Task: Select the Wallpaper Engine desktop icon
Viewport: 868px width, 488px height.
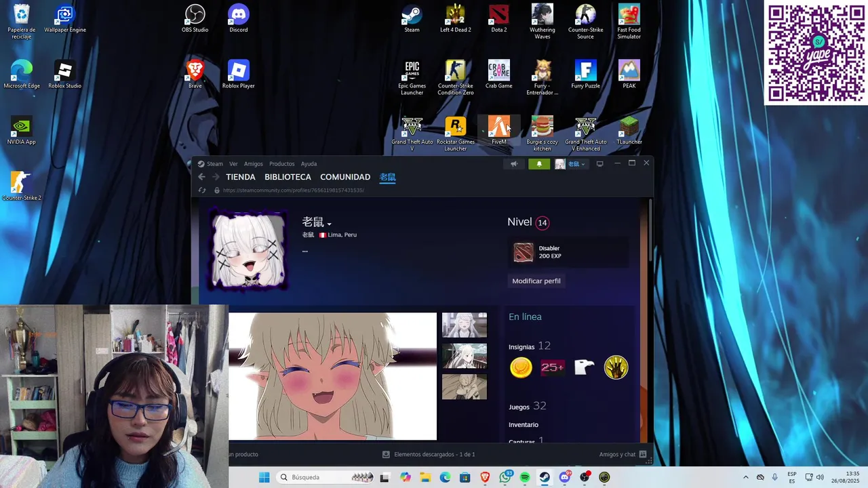Action: pos(65,18)
